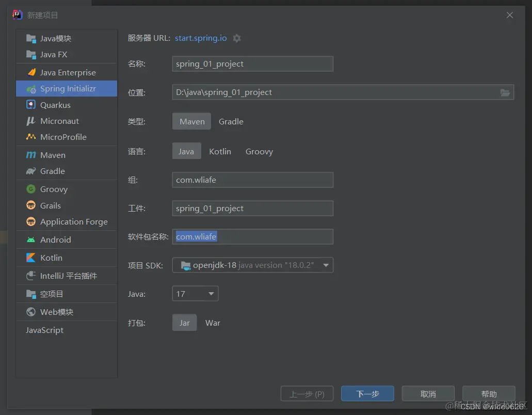
Task: Click the 取消 cancel button
Action: [x=428, y=394]
